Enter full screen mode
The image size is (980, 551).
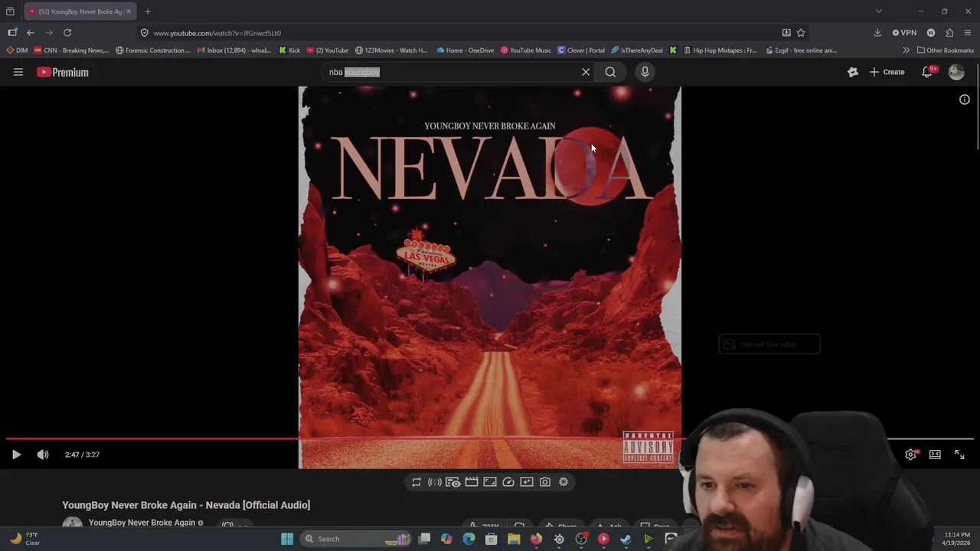(x=959, y=455)
